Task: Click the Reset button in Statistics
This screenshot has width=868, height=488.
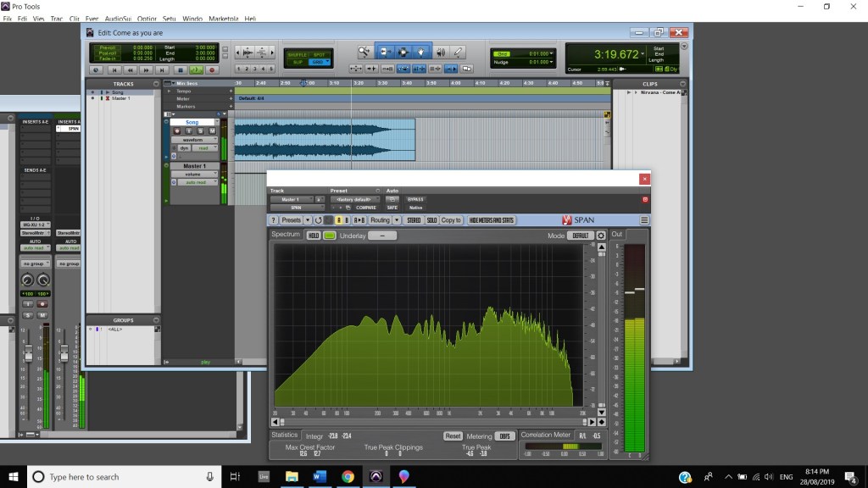Action: tap(453, 435)
